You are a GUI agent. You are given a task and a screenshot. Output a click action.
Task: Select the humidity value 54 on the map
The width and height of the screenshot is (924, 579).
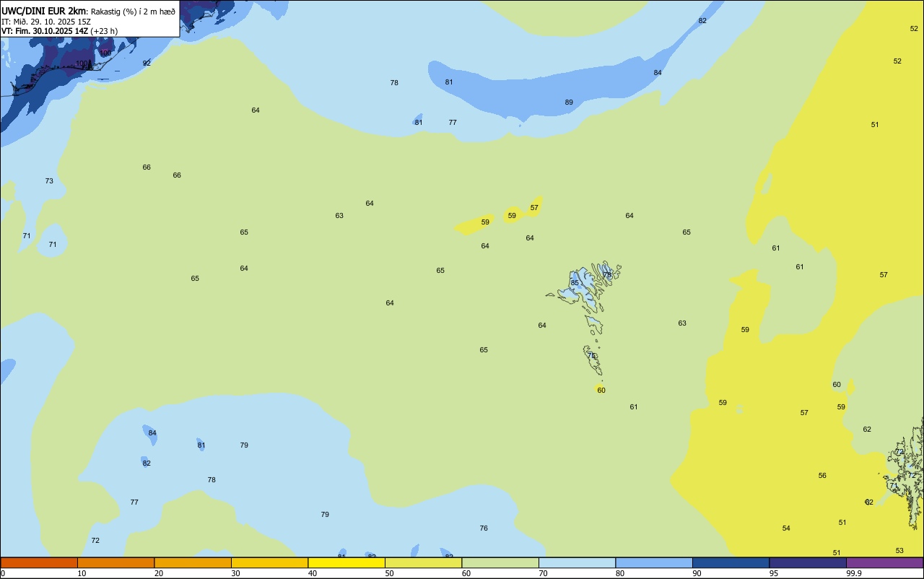[x=786, y=528]
